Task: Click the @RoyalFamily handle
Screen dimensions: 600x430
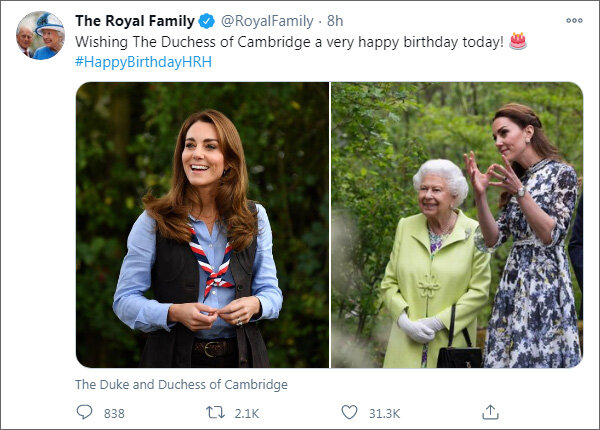Action: pos(267,21)
